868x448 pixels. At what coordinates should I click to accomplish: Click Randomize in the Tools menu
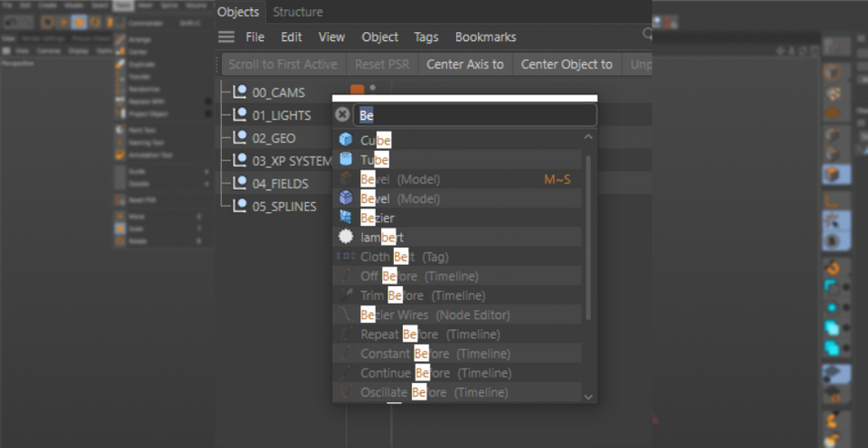pos(144,90)
